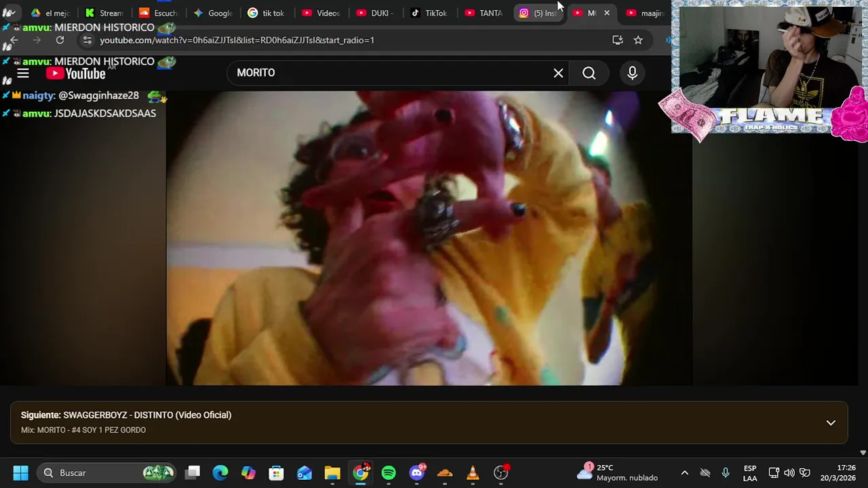Switch to Google Chrome on the taskbar
The image size is (868, 488).
(x=361, y=472)
